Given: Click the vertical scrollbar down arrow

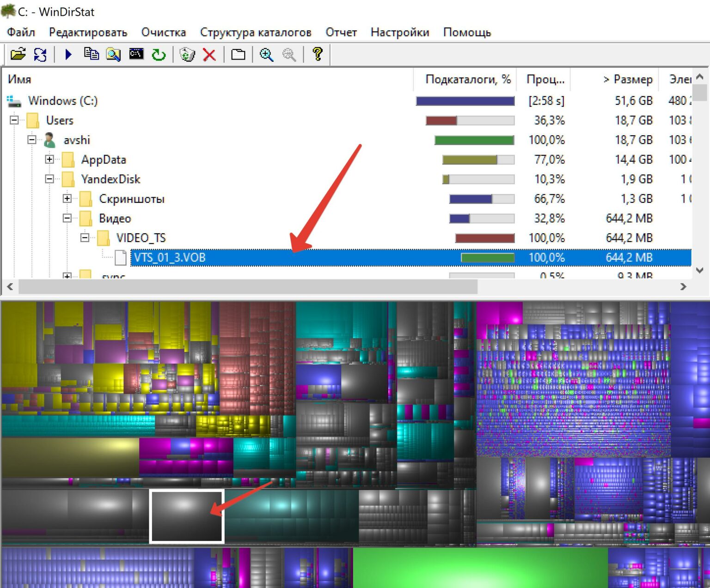Looking at the screenshot, I should point(700,270).
